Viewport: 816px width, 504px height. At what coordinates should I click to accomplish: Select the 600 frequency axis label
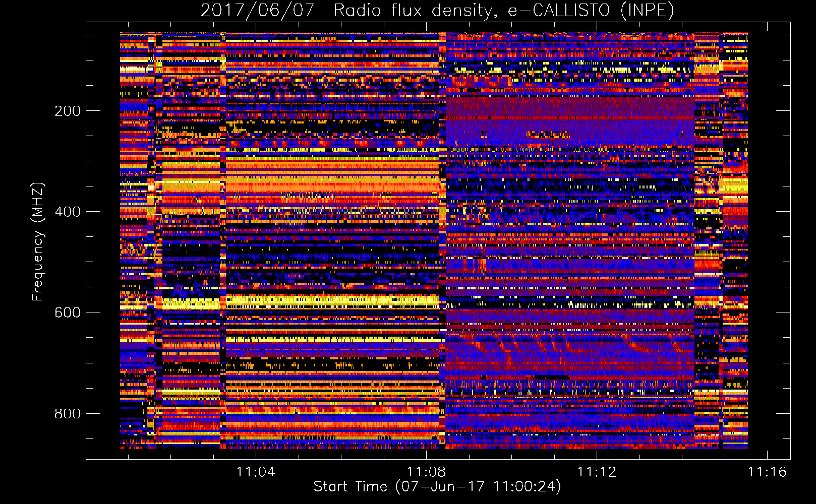coord(68,312)
